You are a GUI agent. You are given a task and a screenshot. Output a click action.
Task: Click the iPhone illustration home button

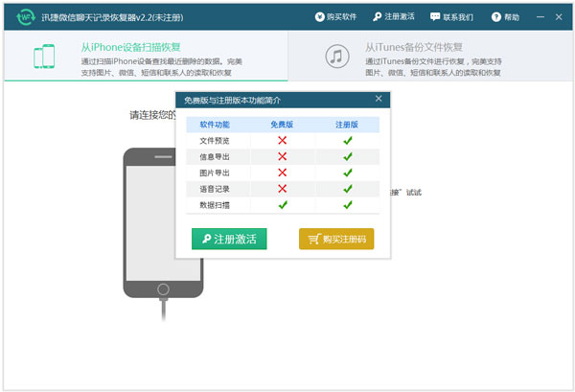163,289
